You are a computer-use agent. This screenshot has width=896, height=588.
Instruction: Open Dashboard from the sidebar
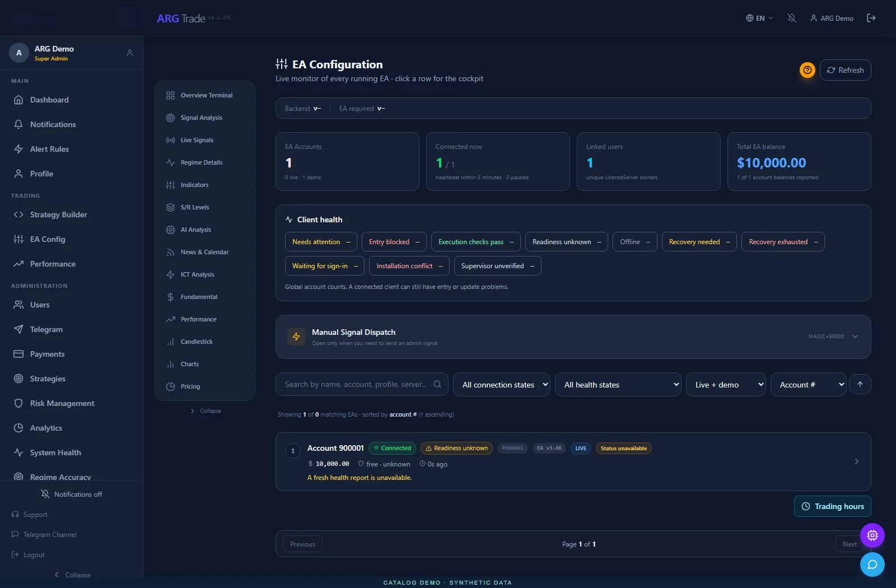pyautogui.click(x=71, y=100)
